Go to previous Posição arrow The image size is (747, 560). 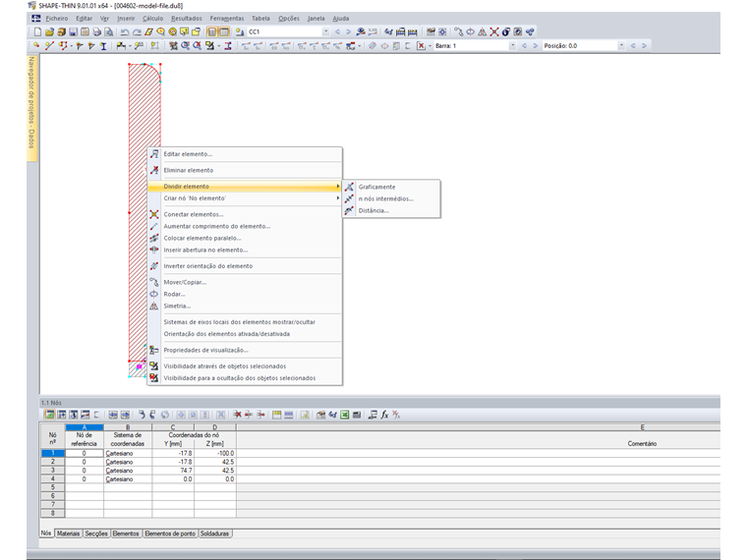pos(633,46)
